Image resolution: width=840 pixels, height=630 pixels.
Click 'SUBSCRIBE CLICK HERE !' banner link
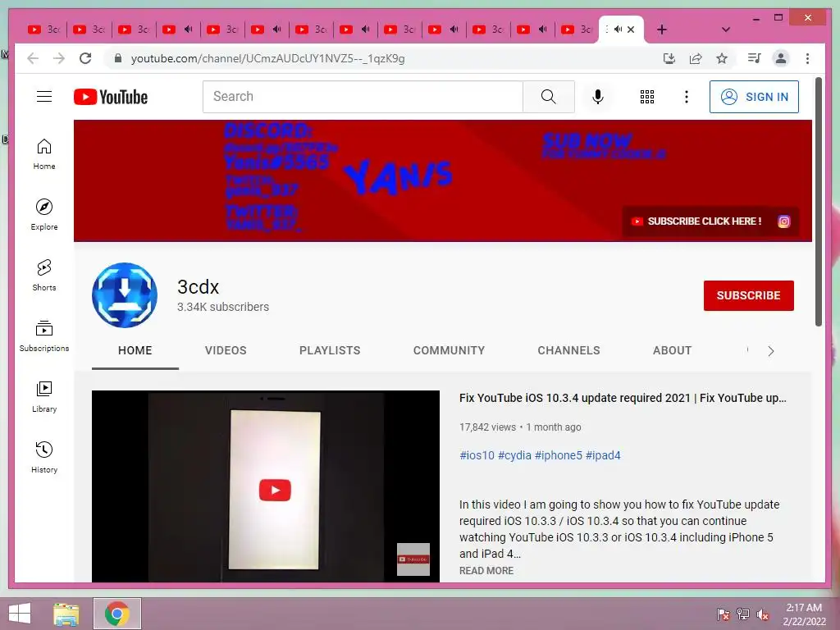pos(696,221)
